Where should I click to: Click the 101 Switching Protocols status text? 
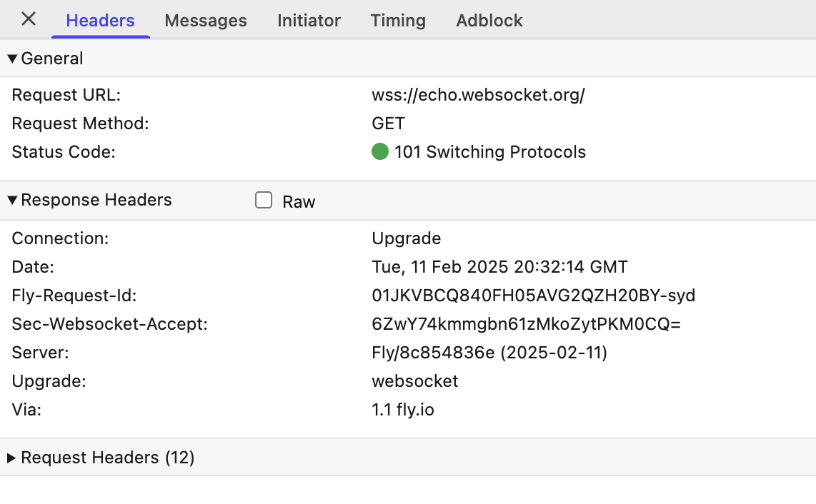[489, 152]
